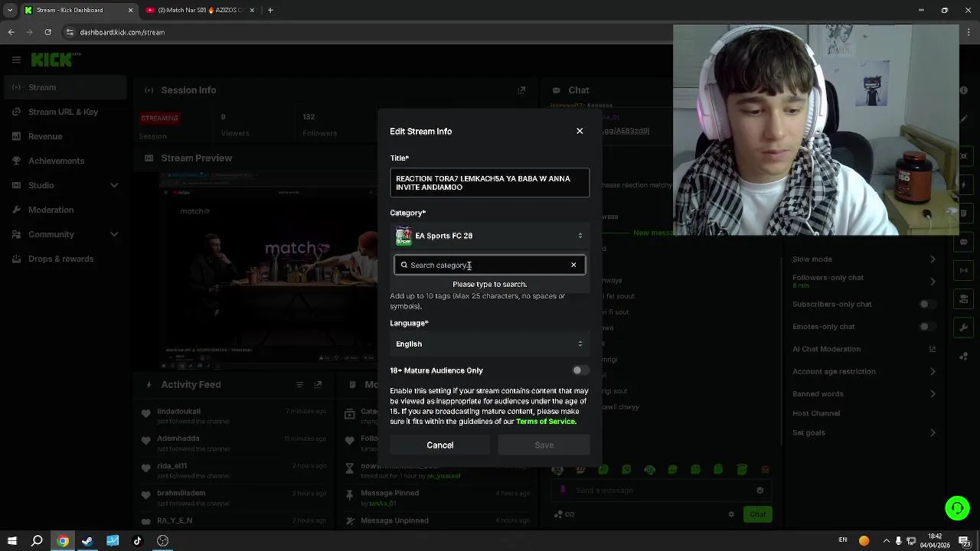Click the dots icon under the wrench
Viewport: 980px width, 551px height.
coord(964,355)
